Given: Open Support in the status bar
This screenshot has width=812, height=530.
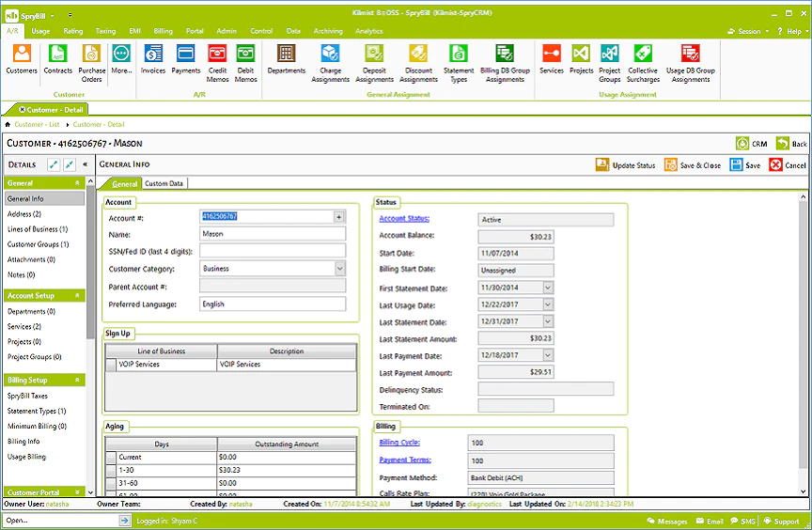Looking at the screenshot, I should (x=781, y=522).
